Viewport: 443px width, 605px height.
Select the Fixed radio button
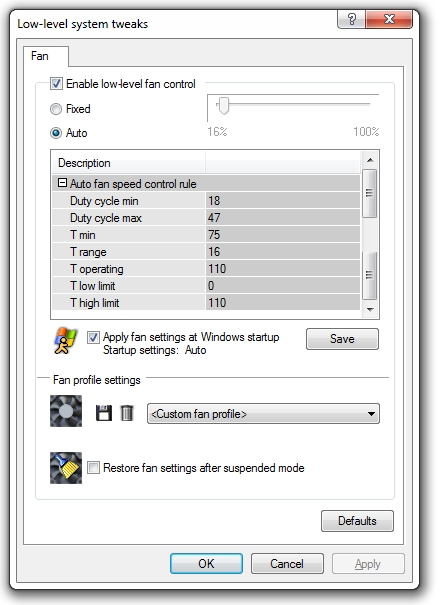pos(56,109)
